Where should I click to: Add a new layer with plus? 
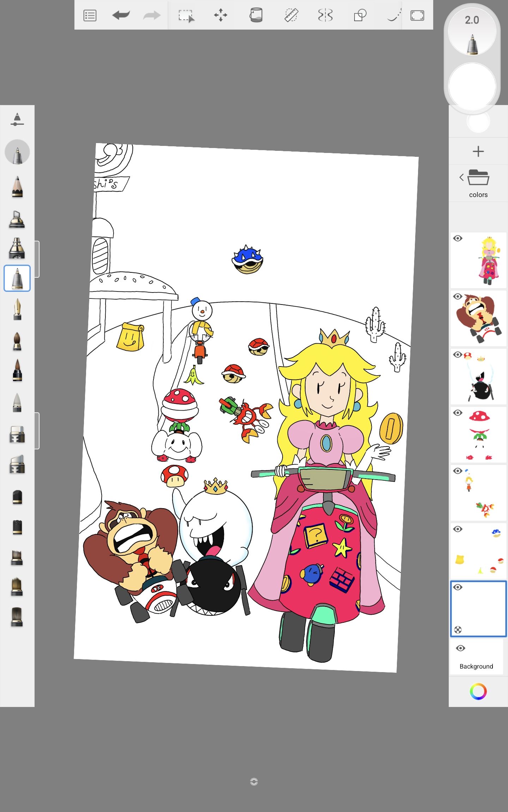(478, 152)
